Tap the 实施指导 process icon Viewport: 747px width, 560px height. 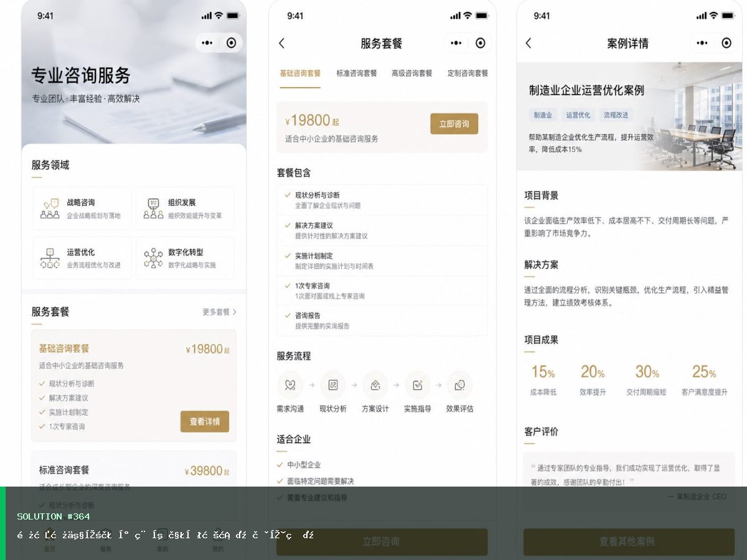[418, 385]
